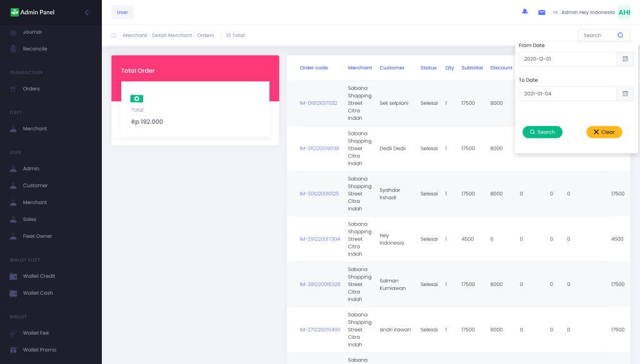Click the Orders cart icon in sidebar

[x=14, y=89]
